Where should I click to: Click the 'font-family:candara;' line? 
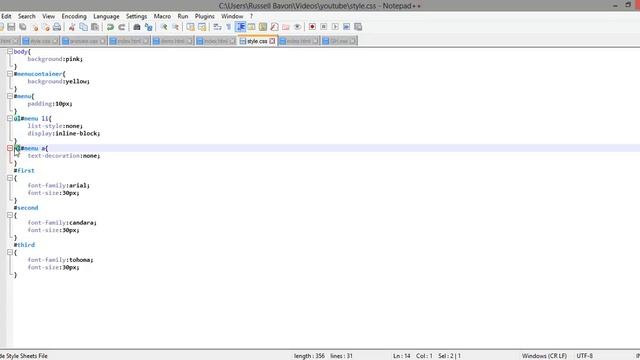click(62, 223)
